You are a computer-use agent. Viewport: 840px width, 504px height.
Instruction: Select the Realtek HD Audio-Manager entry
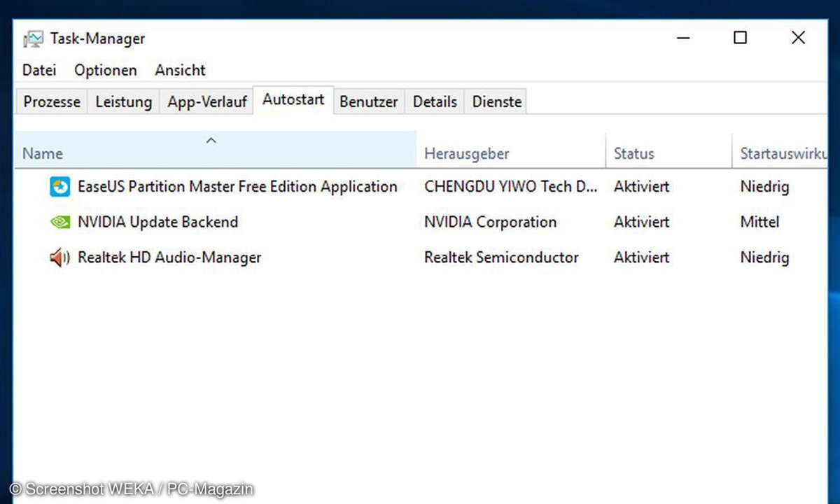(x=169, y=258)
